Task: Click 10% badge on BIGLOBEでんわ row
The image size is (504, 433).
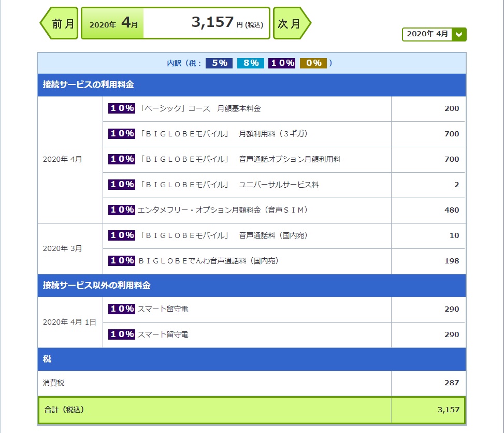Action: 122,261
